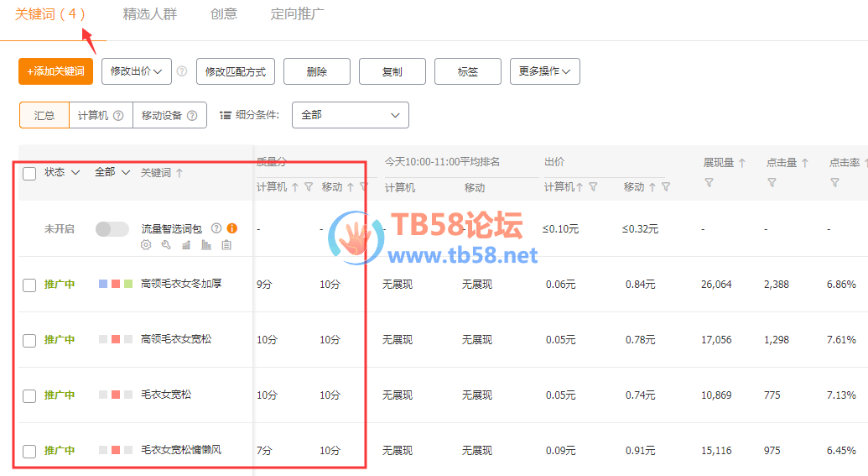Click the filter icon next to 出价 计算机
Screen dimensions: 868x476
pyautogui.click(x=593, y=187)
